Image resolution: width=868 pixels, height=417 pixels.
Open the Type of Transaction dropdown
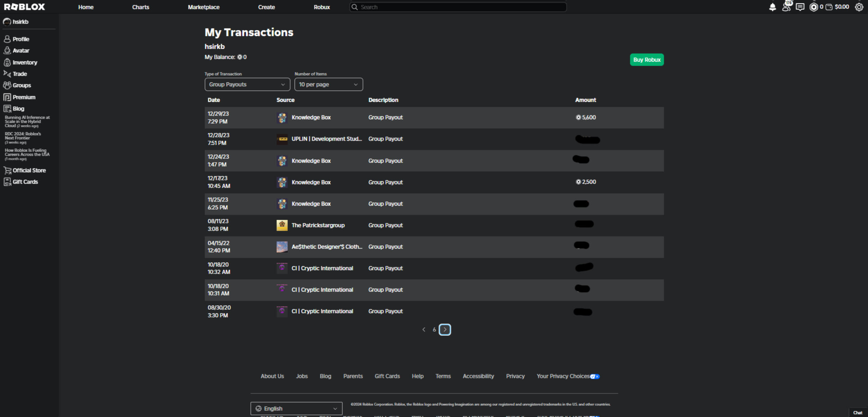pyautogui.click(x=248, y=84)
